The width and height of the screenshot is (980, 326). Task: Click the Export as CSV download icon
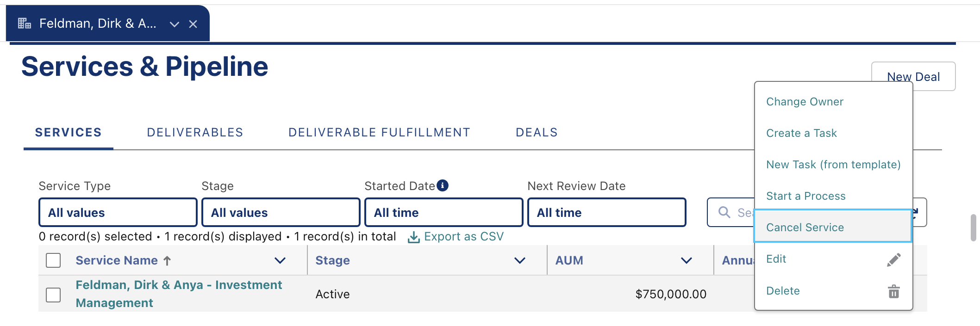tap(413, 237)
